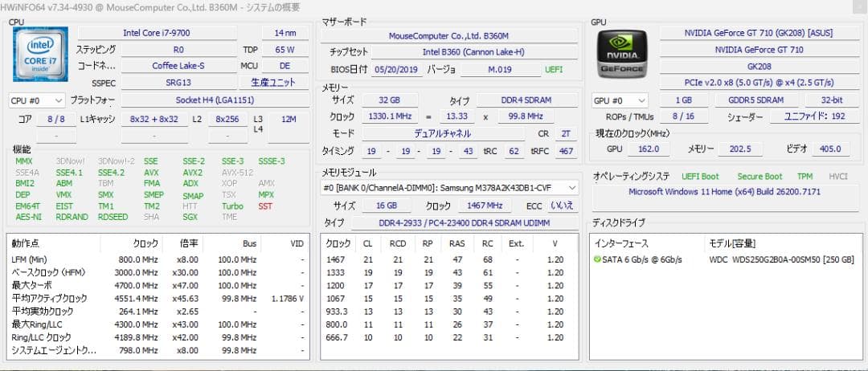Click the Coffee Lake-S codename field
The height and width of the screenshot is (371, 868).
178,66
